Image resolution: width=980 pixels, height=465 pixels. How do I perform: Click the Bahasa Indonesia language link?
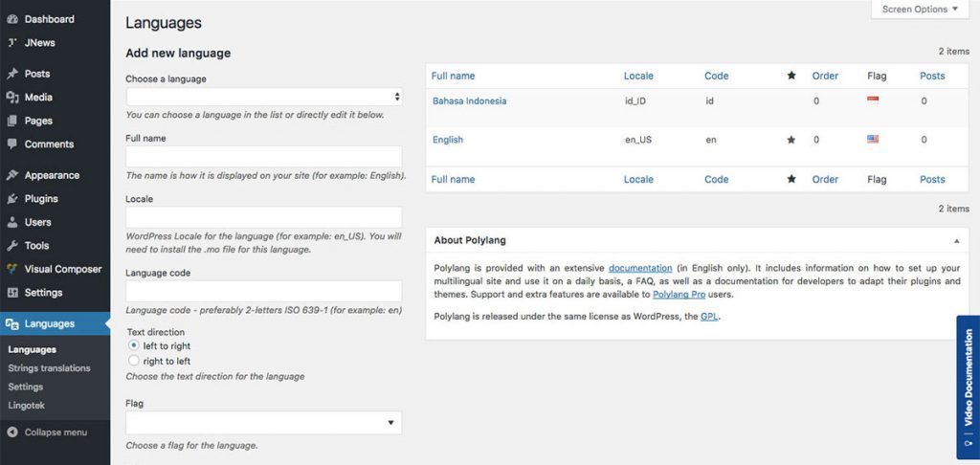(469, 101)
